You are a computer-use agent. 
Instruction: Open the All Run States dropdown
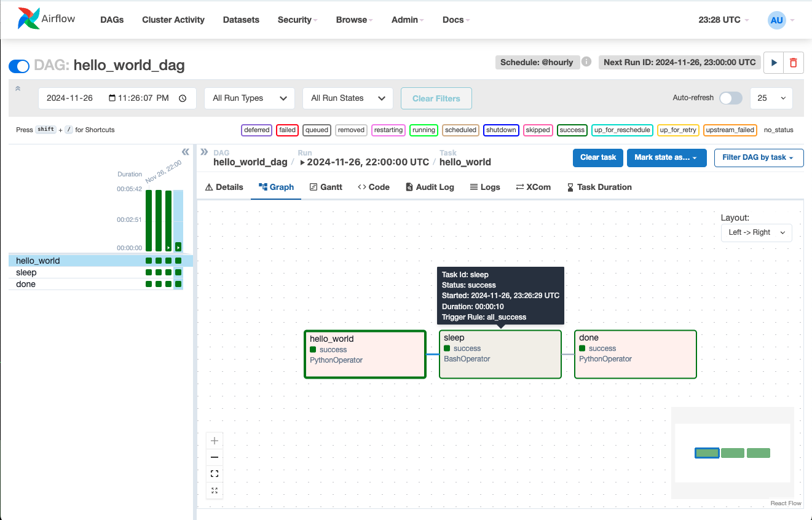pos(348,98)
